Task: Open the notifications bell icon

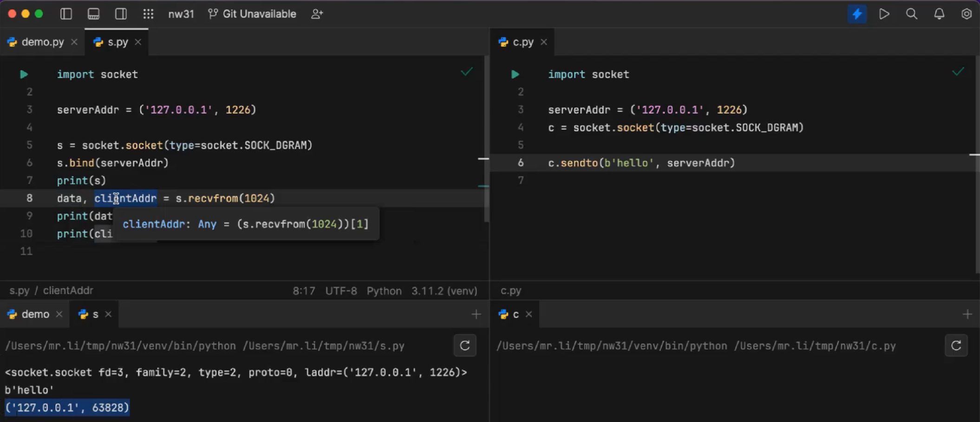Action: pos(939,14)
